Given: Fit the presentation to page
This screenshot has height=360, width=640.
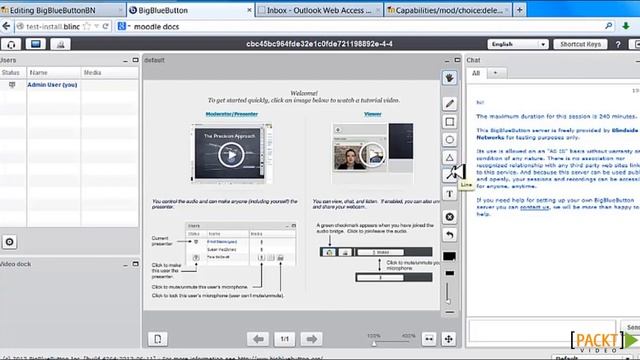Looking at the screenshot, I should [449, 339].
